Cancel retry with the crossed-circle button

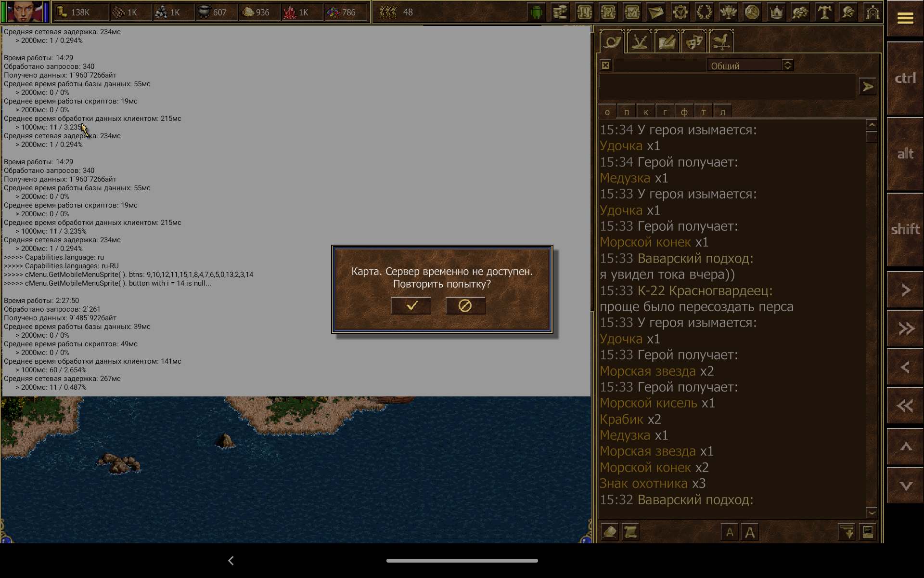tap(465, 305)
